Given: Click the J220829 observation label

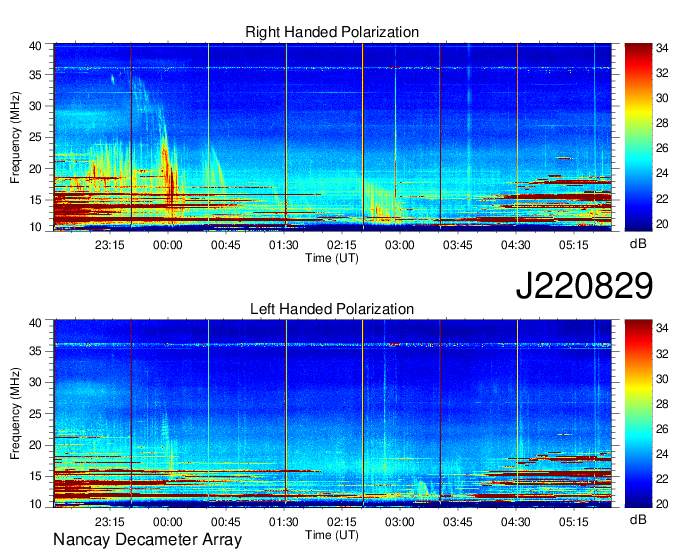Looking at the screenshot, I should point(584,285).
